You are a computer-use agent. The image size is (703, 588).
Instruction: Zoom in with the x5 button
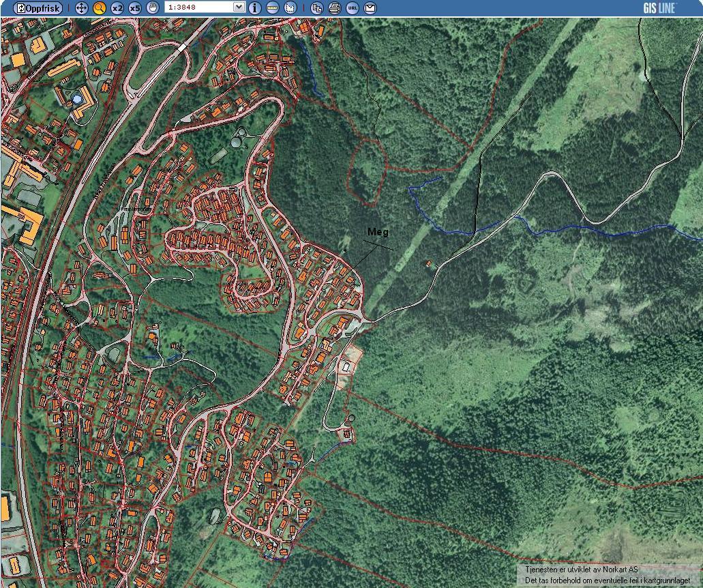135,8
